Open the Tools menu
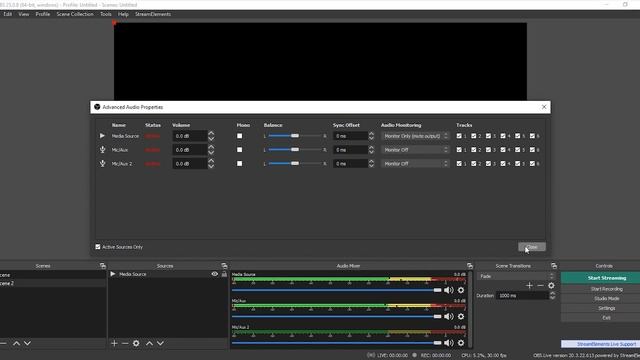 click(106, 14)
